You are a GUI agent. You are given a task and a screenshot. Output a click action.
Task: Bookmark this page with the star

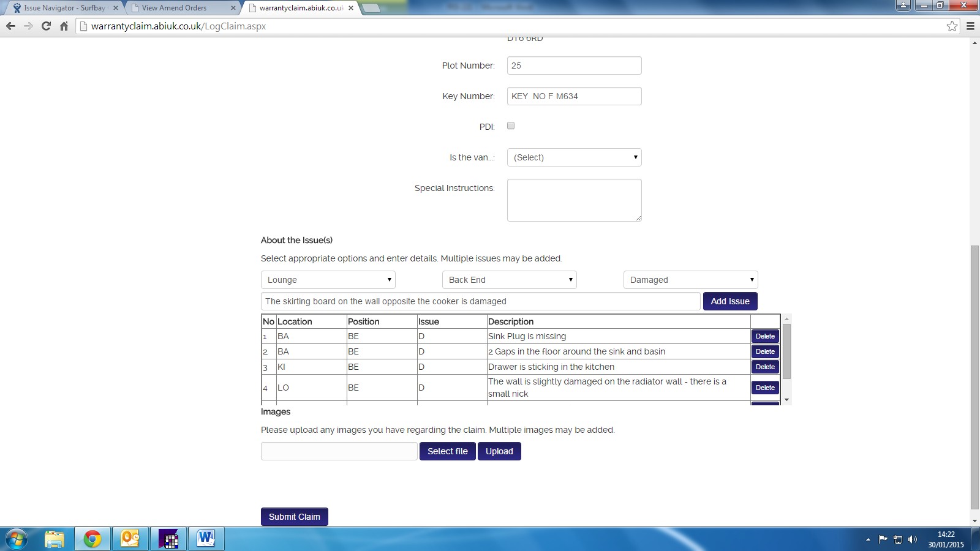point(952,26)
